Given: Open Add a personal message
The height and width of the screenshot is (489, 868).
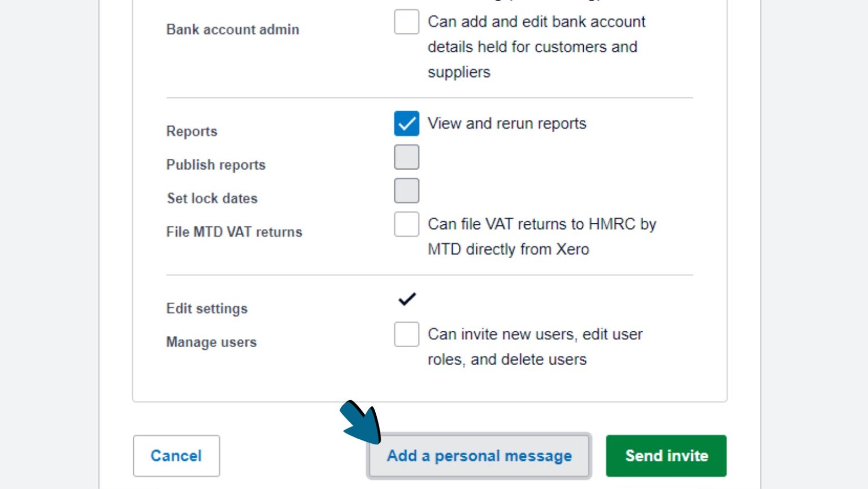Looking at the screenshot, I should (479, 456).
